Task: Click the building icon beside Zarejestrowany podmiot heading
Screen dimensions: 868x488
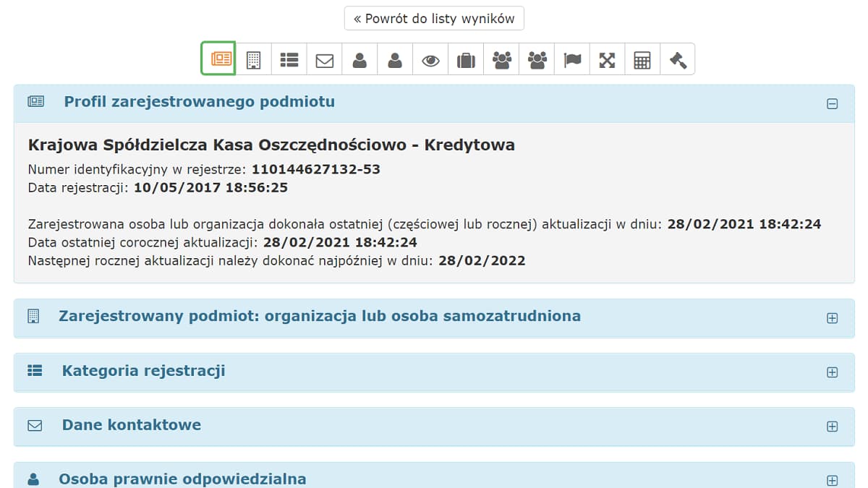Action: pos(33,317)
